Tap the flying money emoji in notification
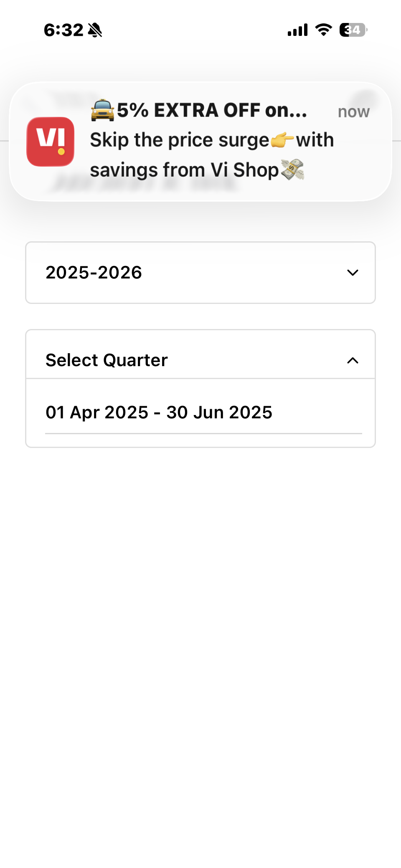 coord(292,170)
